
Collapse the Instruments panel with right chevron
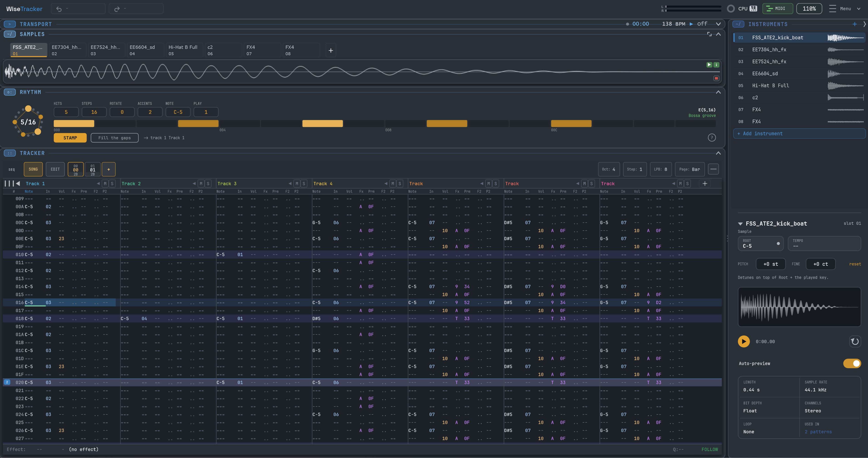coord(865,24)
